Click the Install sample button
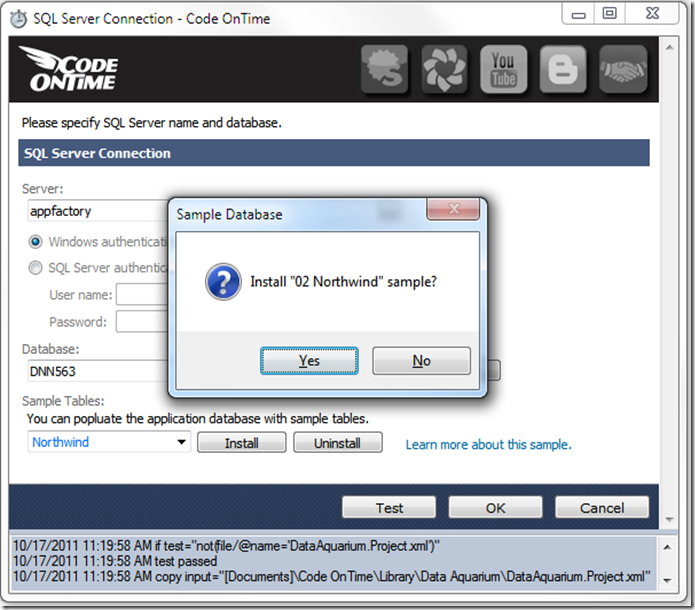Image resolution: width=695 pixels, height=610 pixels. coord(242,443)
